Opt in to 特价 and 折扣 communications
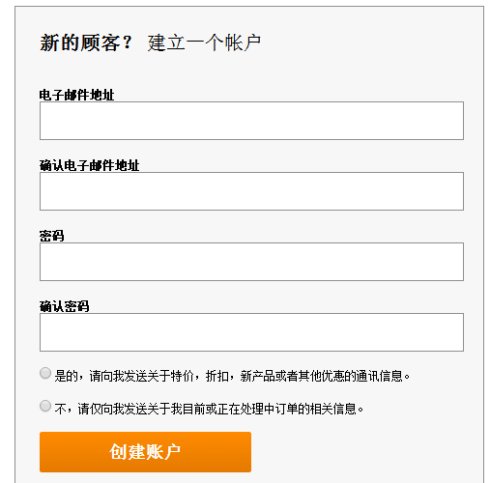Screen dimensions: 490x483 (x=45, y=373)
